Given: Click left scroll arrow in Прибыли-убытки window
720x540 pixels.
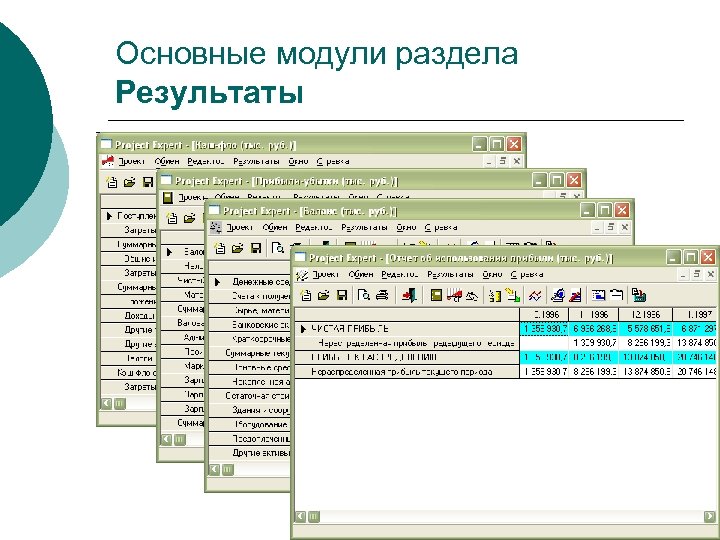Looking at the screenshot, I should [x=166, y=439].
